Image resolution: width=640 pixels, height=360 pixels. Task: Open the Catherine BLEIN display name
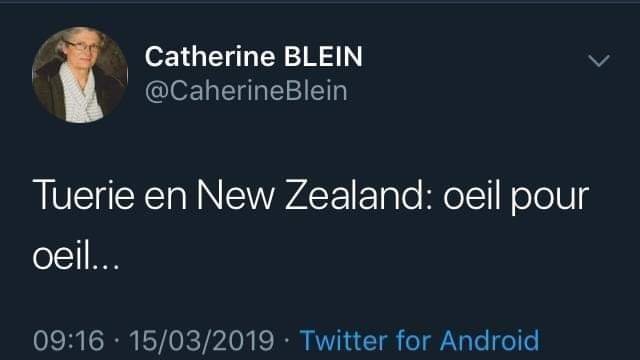(x=253, y=56)
